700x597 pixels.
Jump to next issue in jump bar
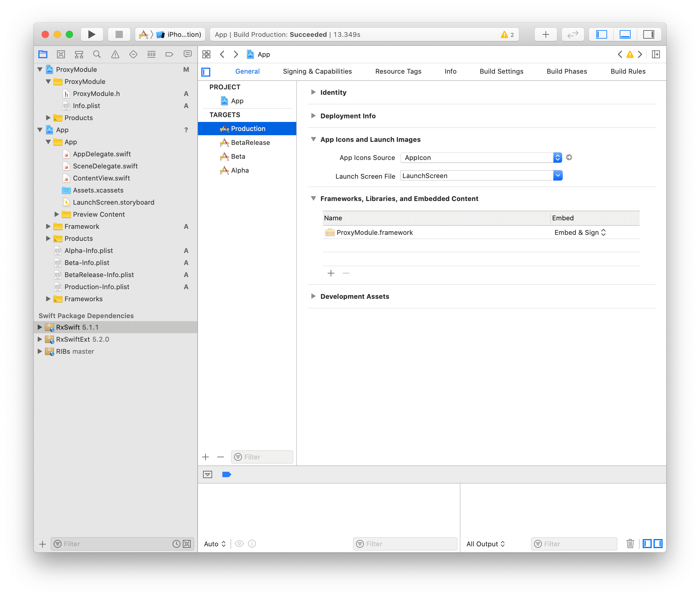point(640,54)
